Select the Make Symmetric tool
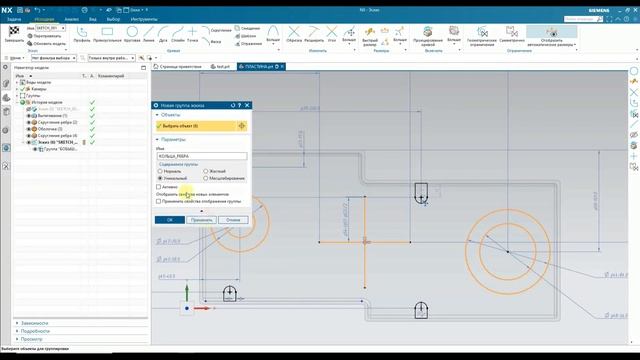 pos(511,34)
